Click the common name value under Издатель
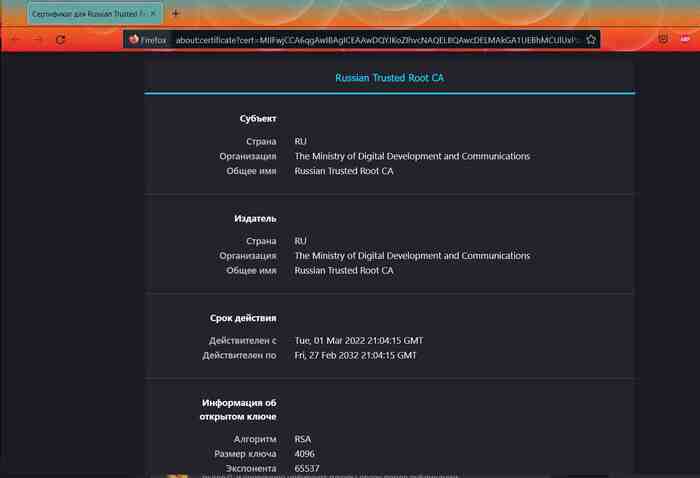The image size is (700, 478). [x=344, y=270]
